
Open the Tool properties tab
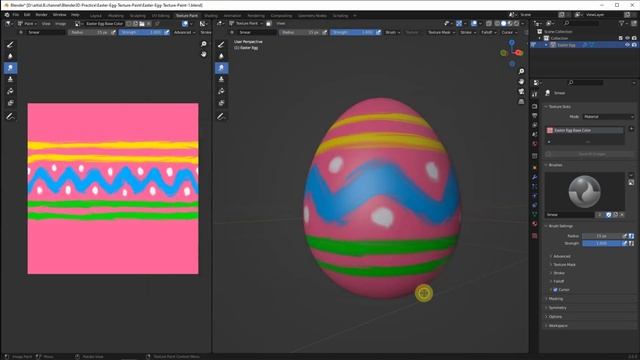(x=535, y=94)
